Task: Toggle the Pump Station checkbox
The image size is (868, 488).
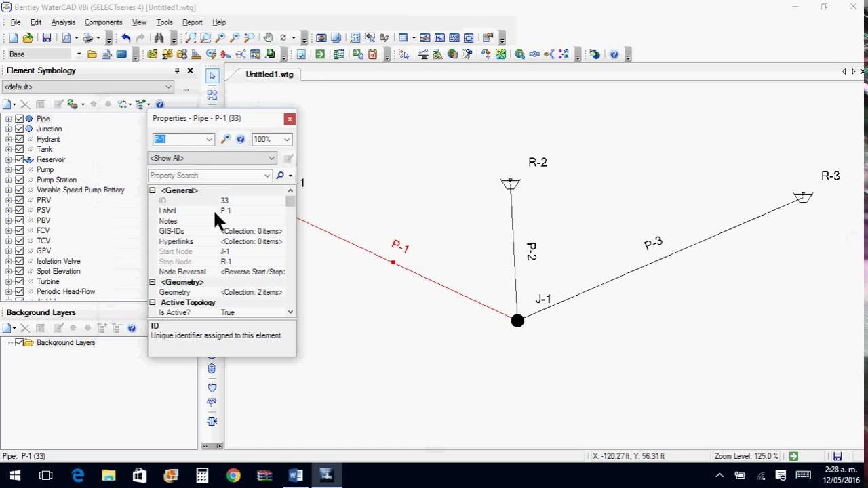Action: (x=19, y=180)
